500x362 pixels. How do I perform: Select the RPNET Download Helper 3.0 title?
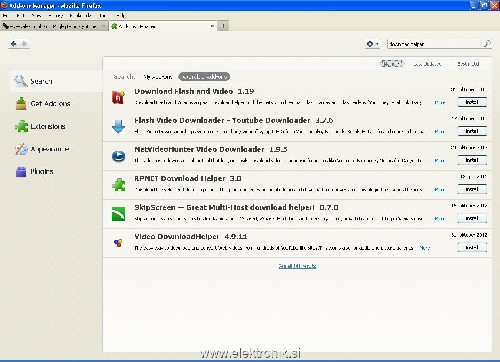(188, 178)
